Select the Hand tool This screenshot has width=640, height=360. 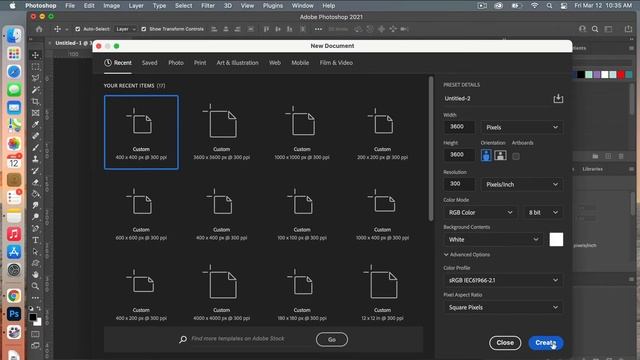click(36, 275)
